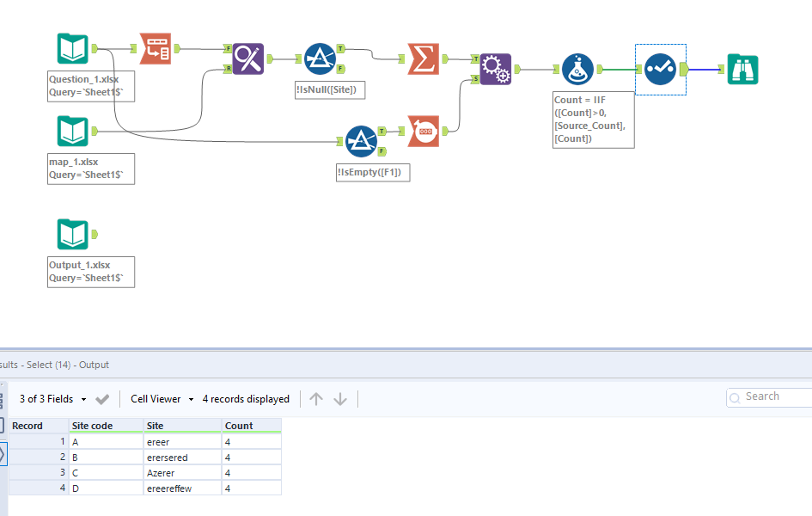Select the Output_1.xlsx Input Data tool
Viewport: 812px width, 516px height.
(x=73, y=234)
